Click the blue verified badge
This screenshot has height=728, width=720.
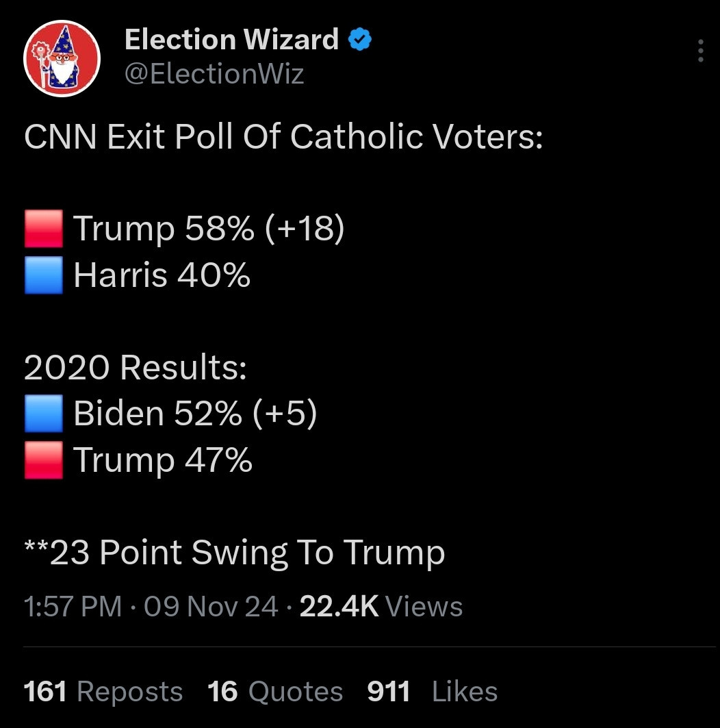tap(360, 39)
